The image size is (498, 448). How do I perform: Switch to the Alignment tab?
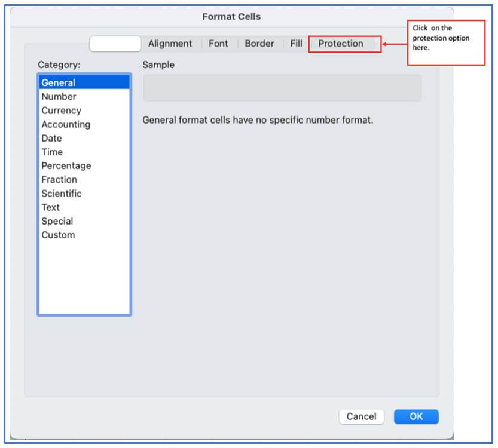(x=170, y=44)
